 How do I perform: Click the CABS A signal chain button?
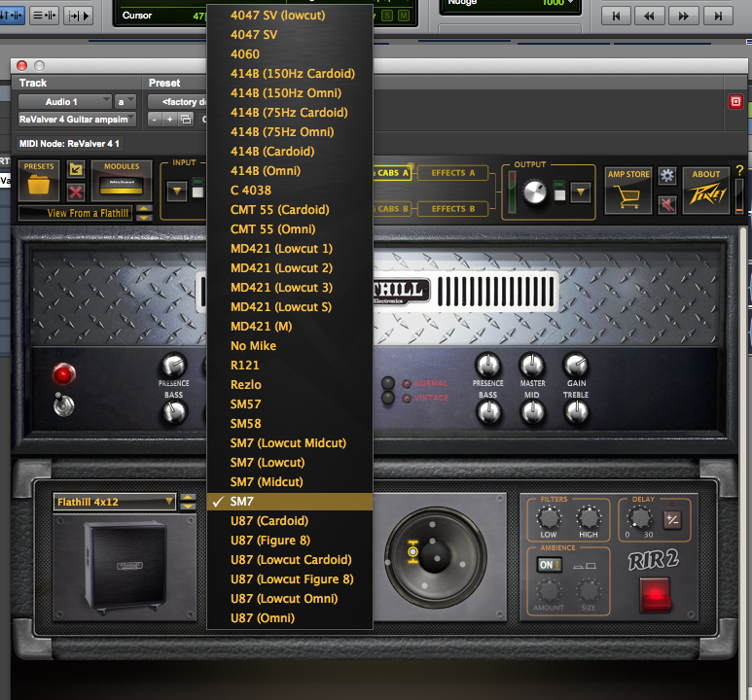pos(392,173)
